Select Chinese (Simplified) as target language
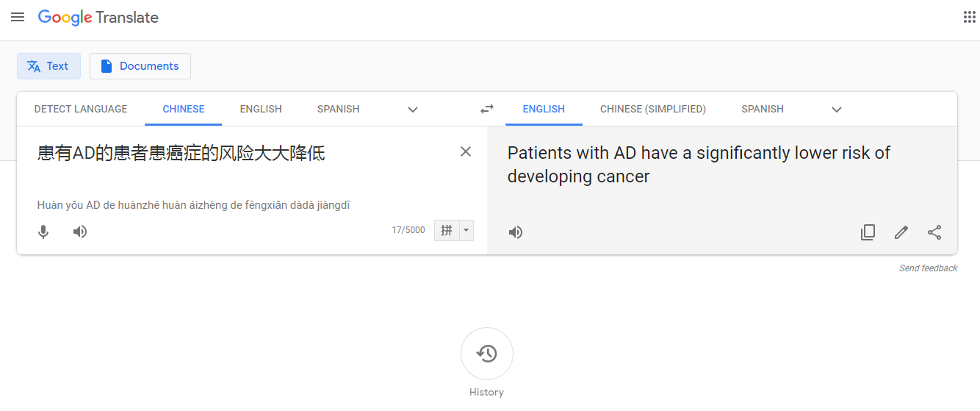 [653, 109]
